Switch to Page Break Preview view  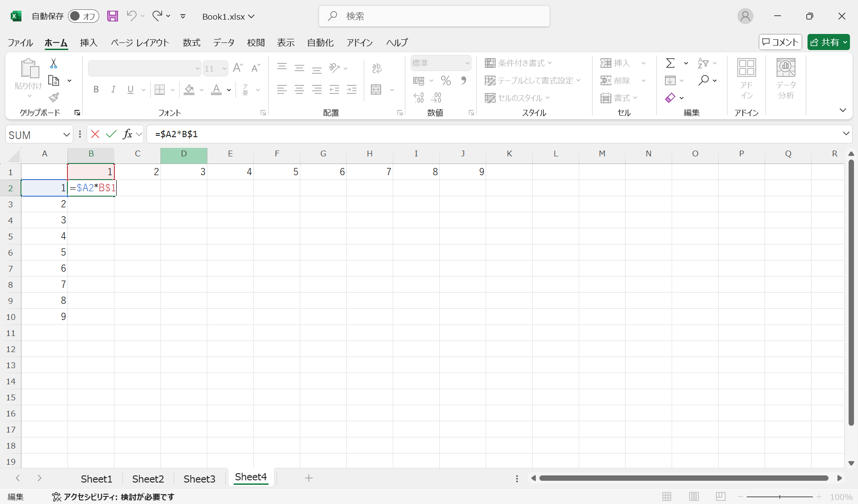point(720,496)
